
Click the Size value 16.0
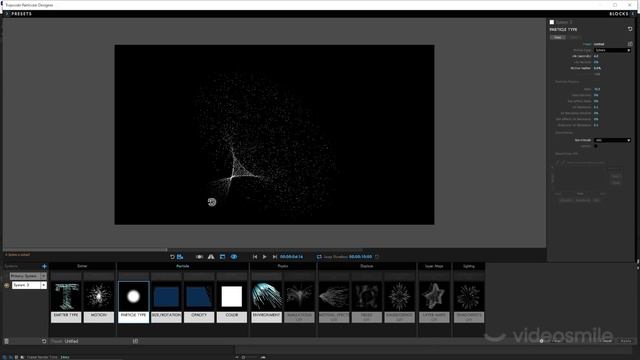tap(597, 89)
